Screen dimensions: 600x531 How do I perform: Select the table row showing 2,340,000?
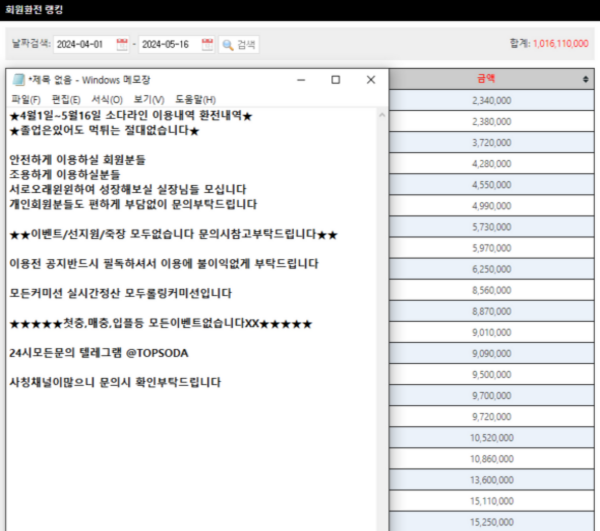tap(491, 100)
